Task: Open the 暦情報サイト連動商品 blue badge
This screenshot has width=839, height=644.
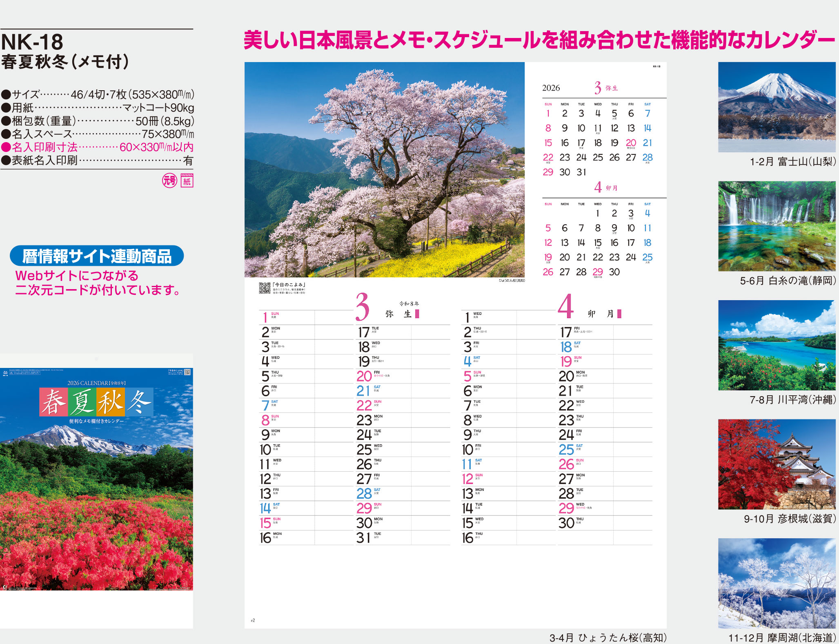Action: [x=97, y=256]
